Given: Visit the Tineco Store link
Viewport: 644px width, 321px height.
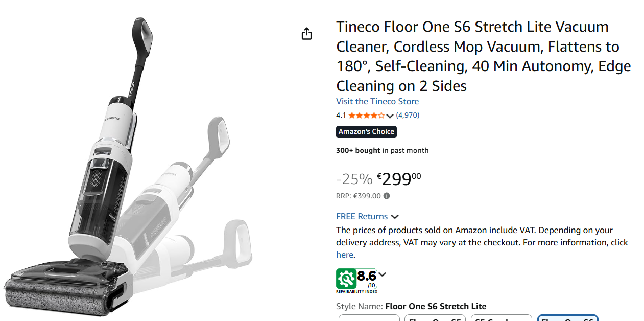Looking at the screenshot, I should [377, 101].
